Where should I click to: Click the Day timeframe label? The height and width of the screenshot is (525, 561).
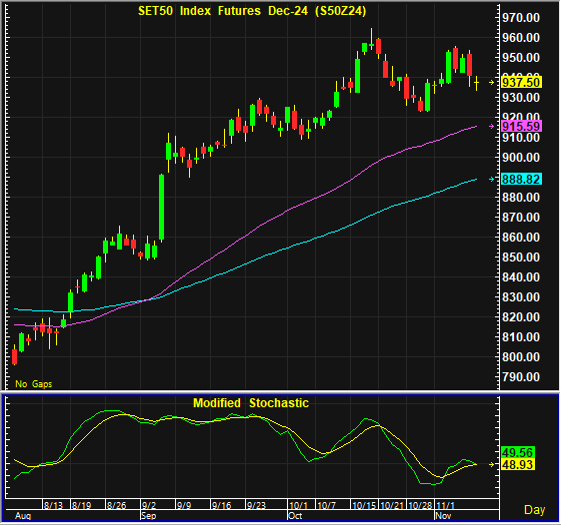[x=535, y=510]
